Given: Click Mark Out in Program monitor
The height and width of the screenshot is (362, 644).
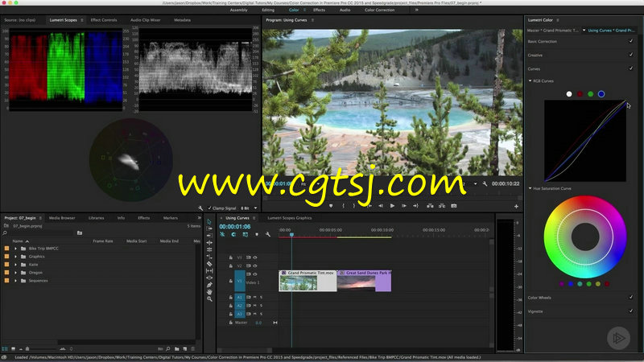Looking at the screenshot, I should 353,206.
